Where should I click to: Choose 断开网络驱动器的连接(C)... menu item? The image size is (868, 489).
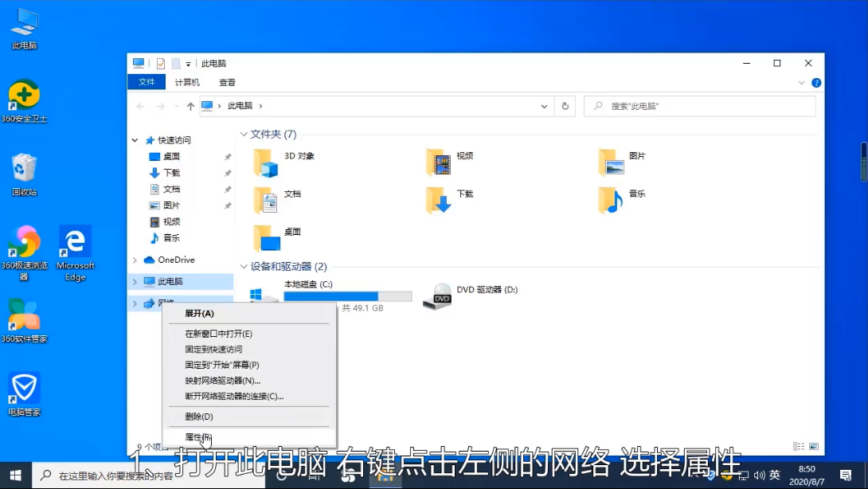[249, 396]
